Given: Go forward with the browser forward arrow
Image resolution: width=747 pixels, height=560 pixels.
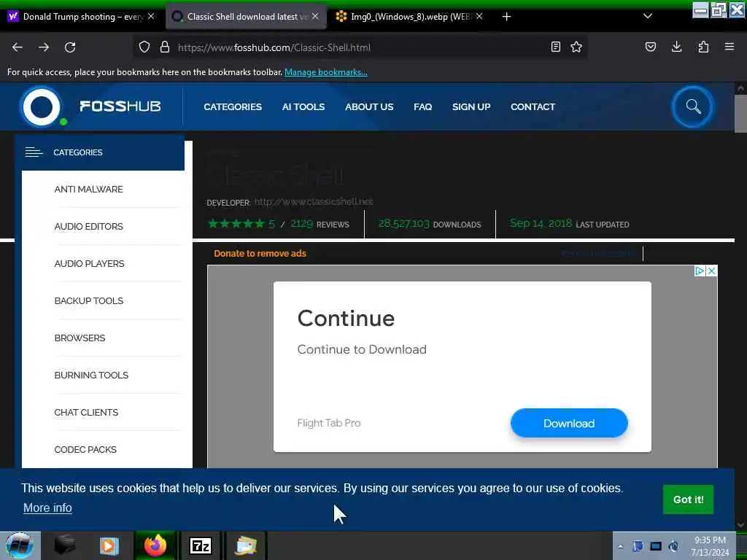Looking at the screenshot, I should click(x=44, y=47).
